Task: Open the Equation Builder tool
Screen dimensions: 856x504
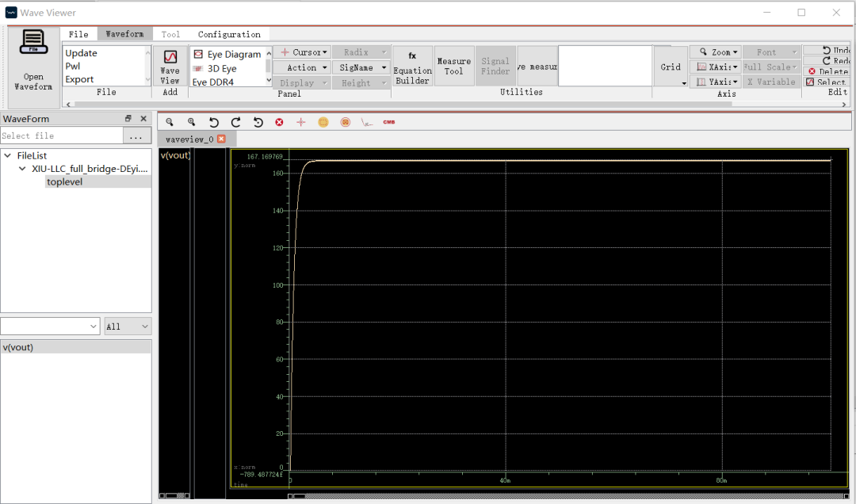Action: (x=412, y=66)
